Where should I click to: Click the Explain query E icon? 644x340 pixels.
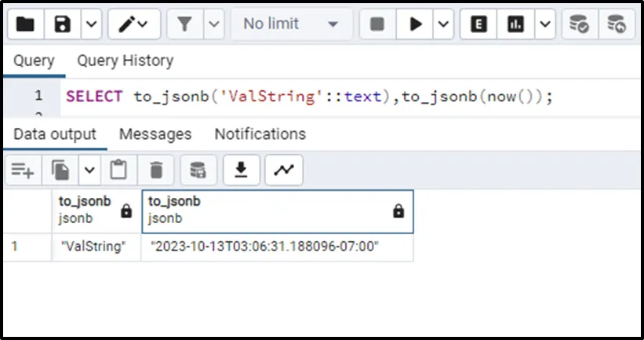(x=477, y=24)
